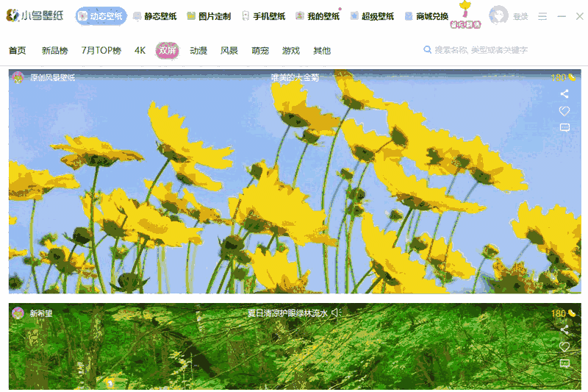The width and height of the screenshot is (588, 392).
Task: Open the 静态壁纸 tab
Action: tap(155, 16)
